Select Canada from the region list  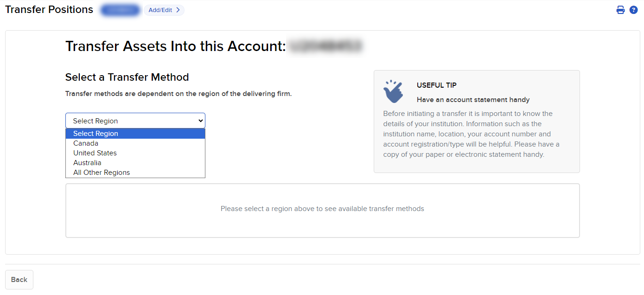click(86, 143)
